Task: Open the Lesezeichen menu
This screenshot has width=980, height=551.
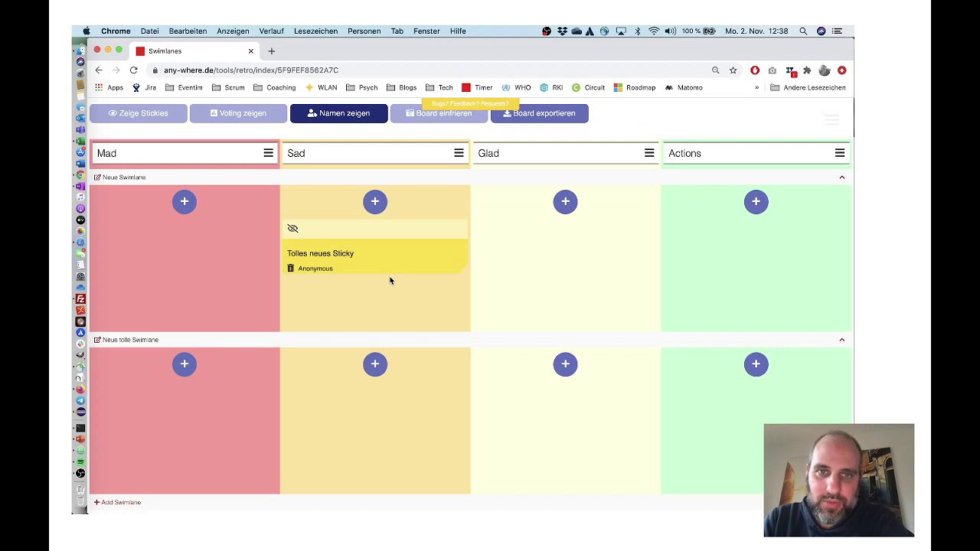Action: pyautogui.click(x=315, y=31)
